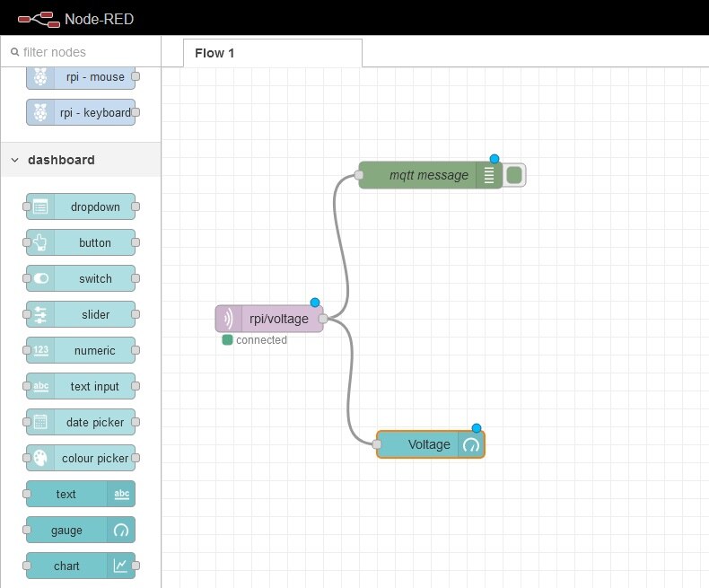Click the rpi - mouse palette node
This screenshot has height=588, width=709.
[x=81, y=77]
